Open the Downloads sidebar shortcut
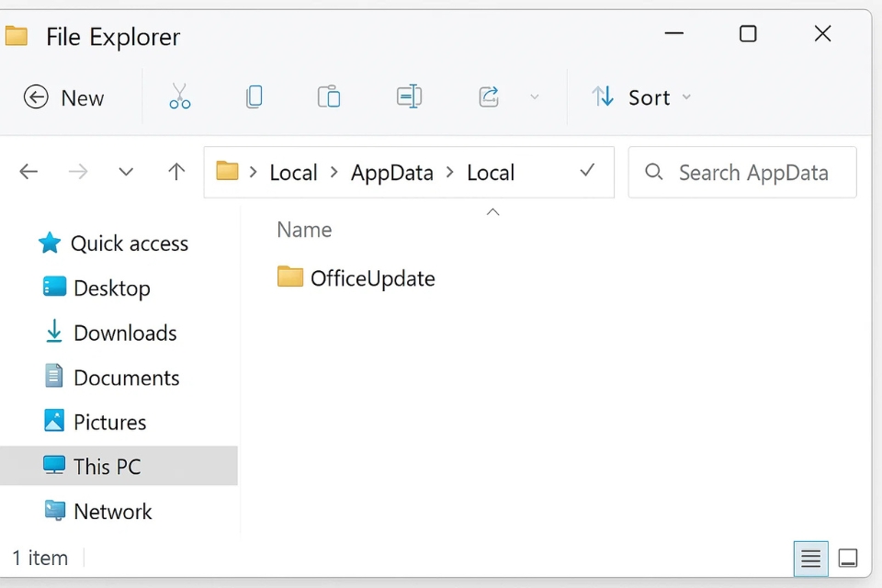Screen dimensions: 882x588 click(x=126, y=333)
